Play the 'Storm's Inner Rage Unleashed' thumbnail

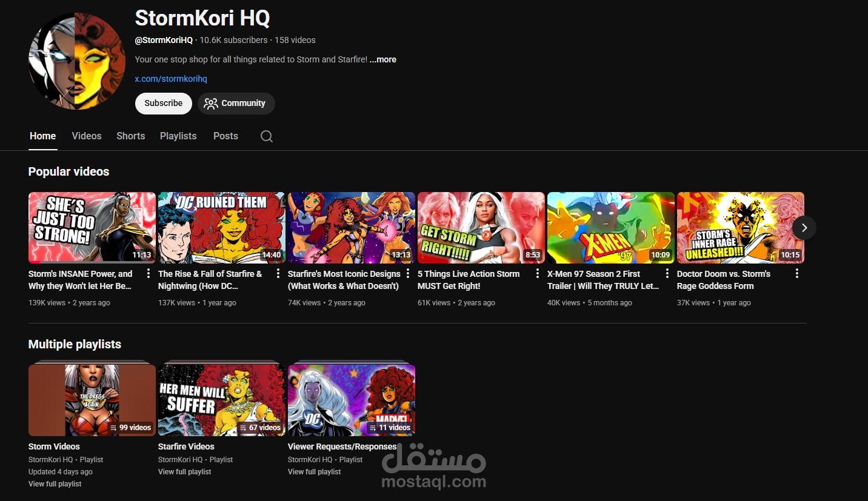pos(741,228)
